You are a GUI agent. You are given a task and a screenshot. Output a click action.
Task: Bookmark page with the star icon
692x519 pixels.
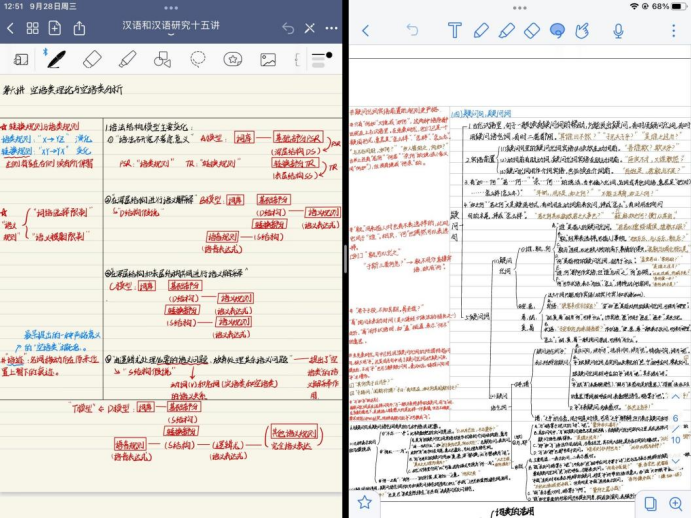pos(365,502)
